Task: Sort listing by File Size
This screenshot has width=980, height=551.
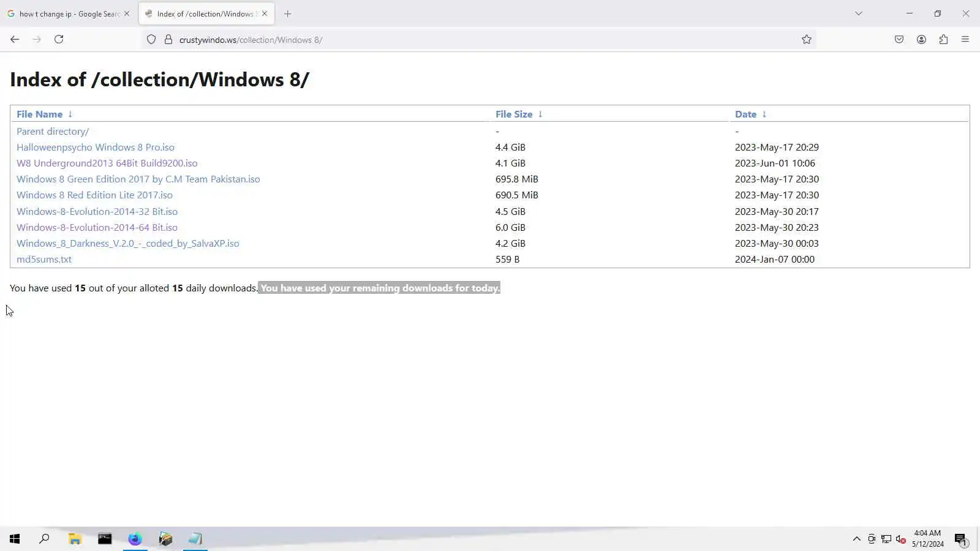Action: click(x=514, y=114)
